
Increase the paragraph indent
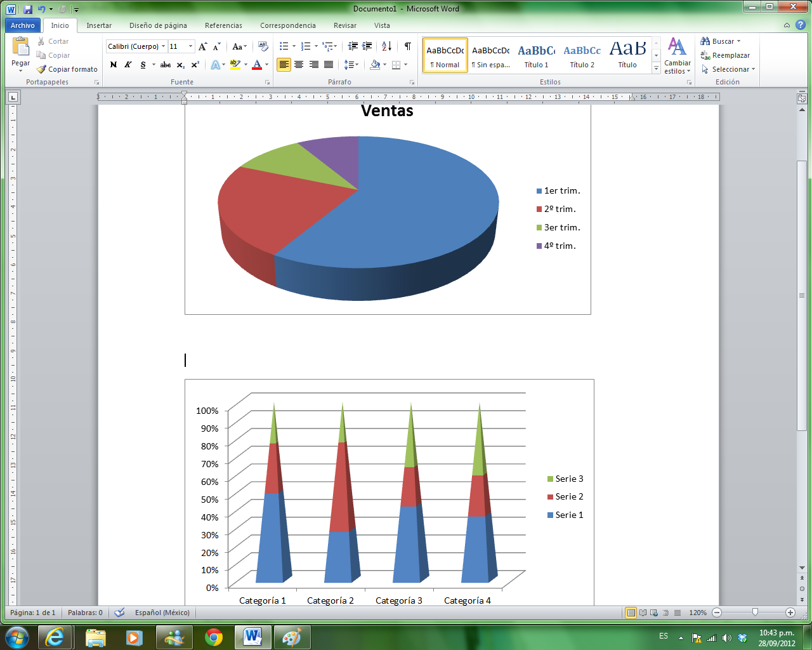coord(367,46)
